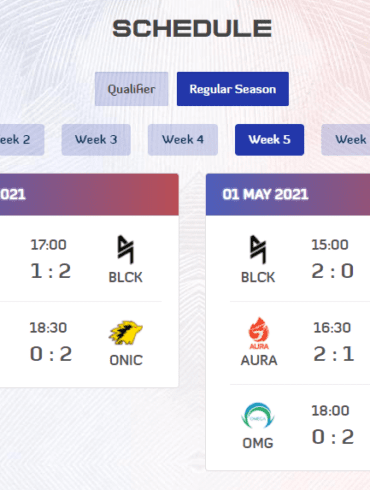Click the ONIC team name label
Screen dimensions: 370x490
126,360
